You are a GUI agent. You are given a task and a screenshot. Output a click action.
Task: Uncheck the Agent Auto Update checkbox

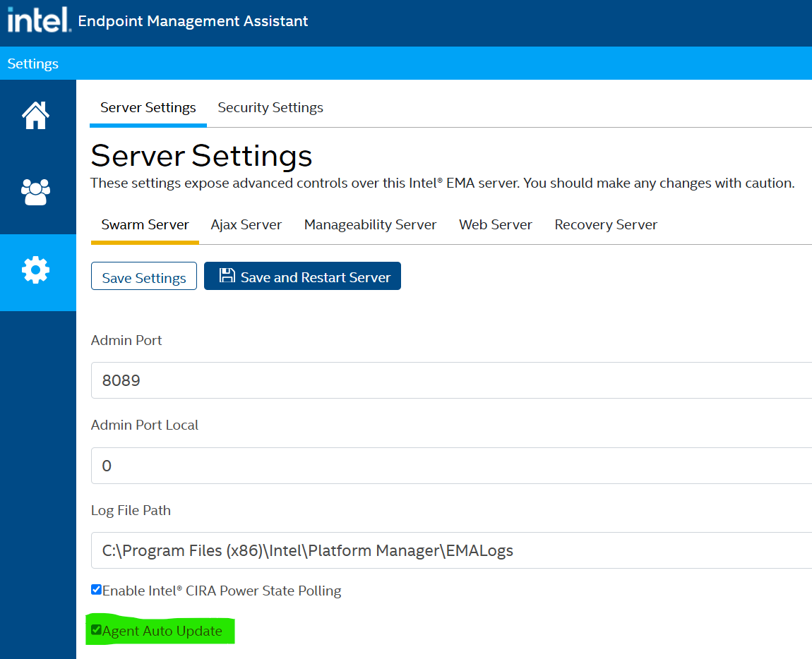point(96,630)
